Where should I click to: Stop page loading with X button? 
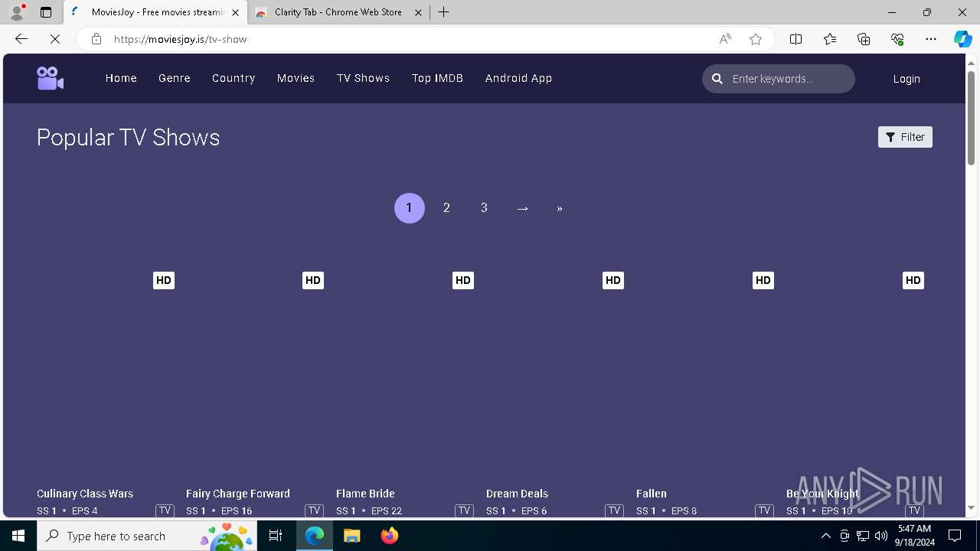55,39
